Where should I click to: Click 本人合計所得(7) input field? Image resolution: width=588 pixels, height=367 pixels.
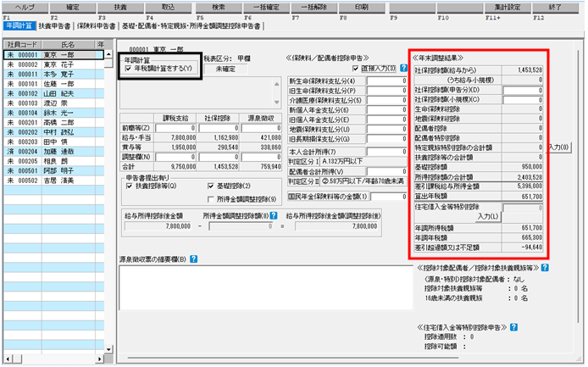pos(386,152)
